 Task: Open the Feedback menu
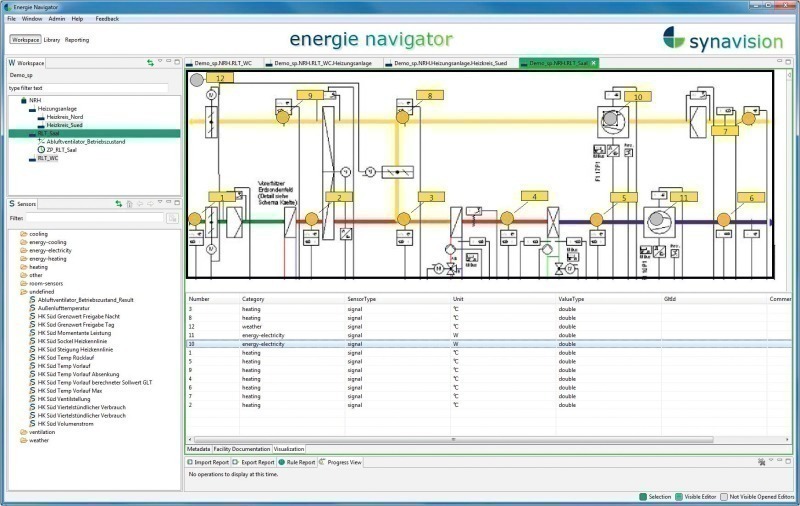click(x=107, y=18)
